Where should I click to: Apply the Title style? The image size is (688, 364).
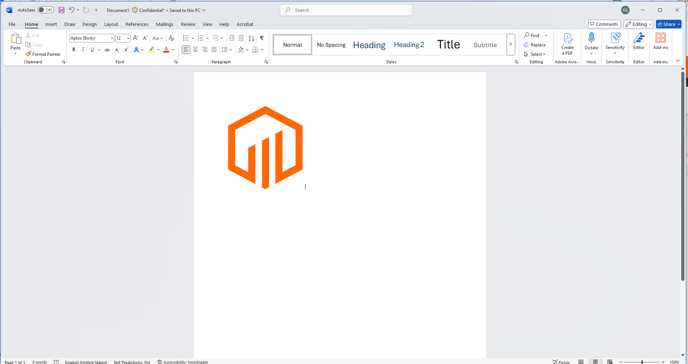click(x=448, y=45)
